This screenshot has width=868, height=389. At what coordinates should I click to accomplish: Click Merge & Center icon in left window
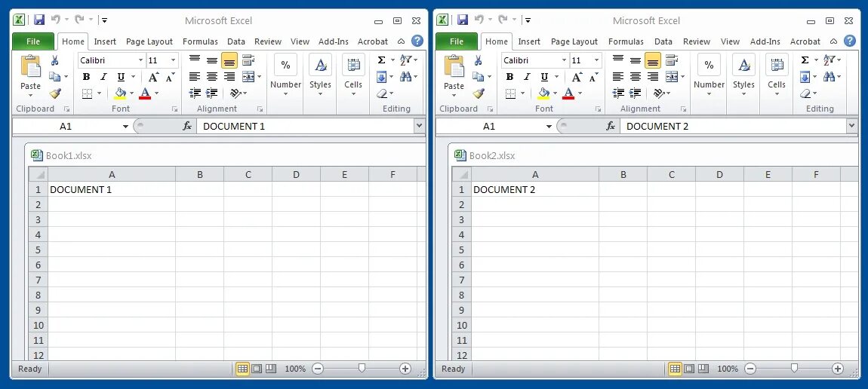tap(248, 77)
